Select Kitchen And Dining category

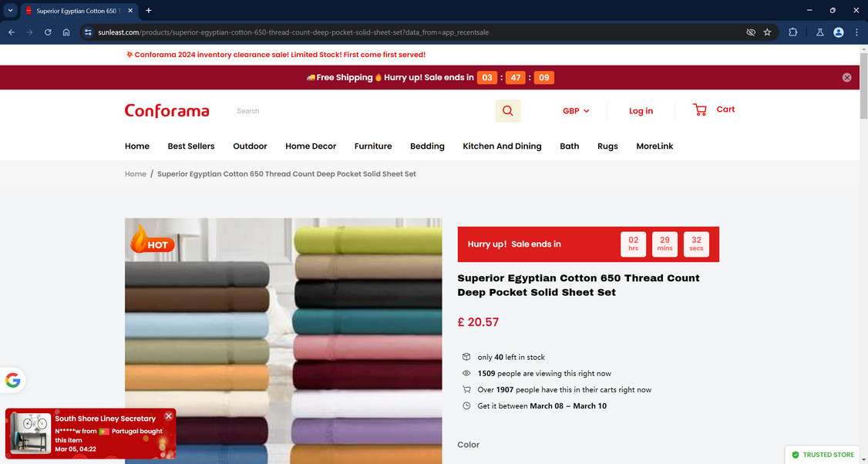[502, 146]
